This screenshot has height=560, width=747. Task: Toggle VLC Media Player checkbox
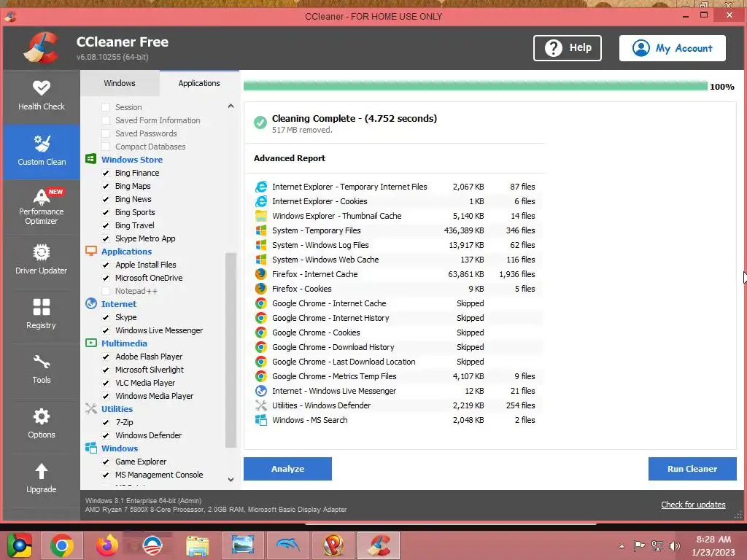coord(106,383)
